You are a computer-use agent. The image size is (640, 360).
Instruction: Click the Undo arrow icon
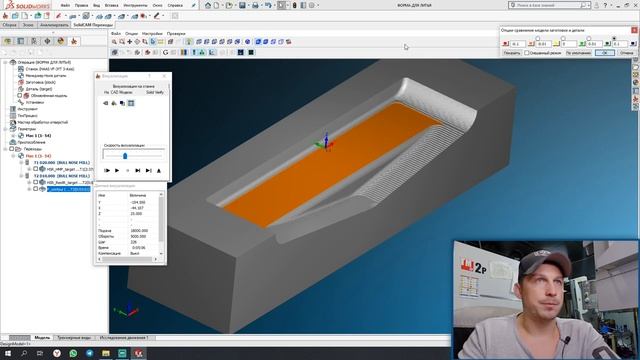click(268, 5)
